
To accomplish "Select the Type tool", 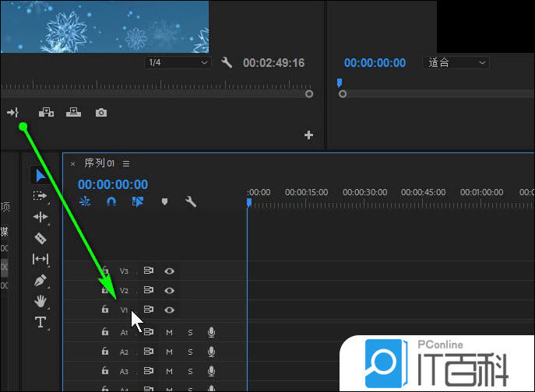I will coord(40,322).
